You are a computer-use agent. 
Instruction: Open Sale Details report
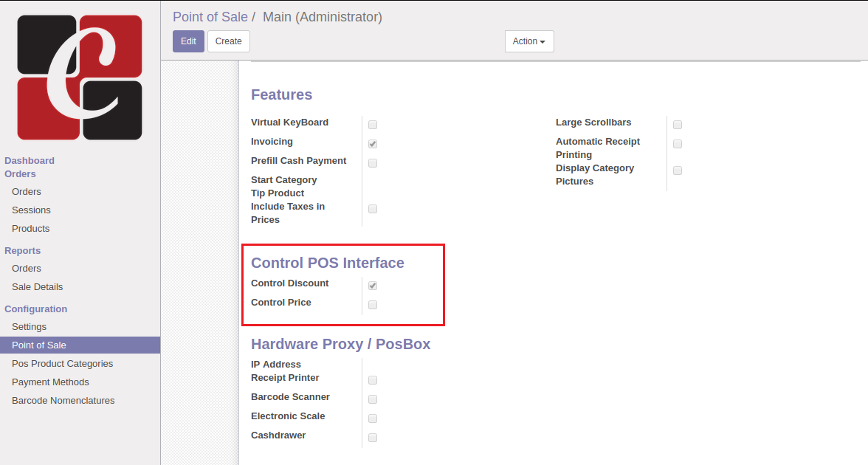[37, 287]
